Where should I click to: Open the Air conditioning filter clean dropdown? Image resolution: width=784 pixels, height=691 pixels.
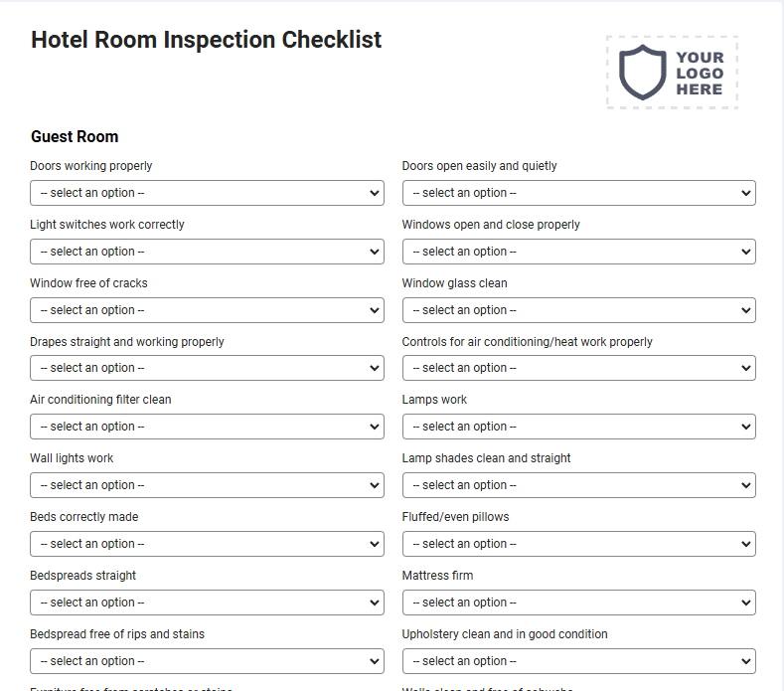207,427
